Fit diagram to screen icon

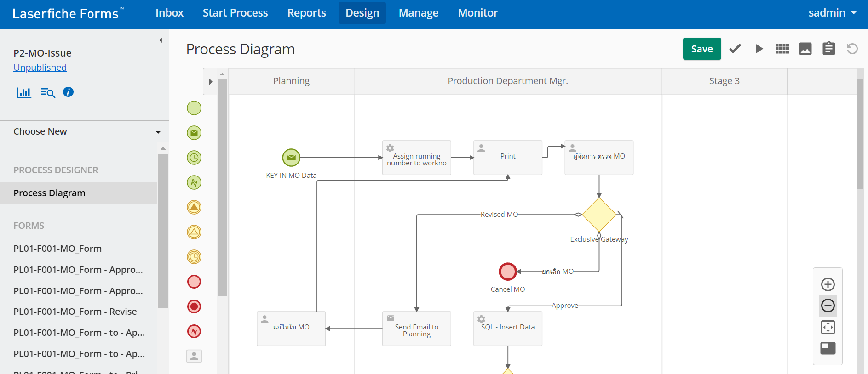(x=828, y=327)
